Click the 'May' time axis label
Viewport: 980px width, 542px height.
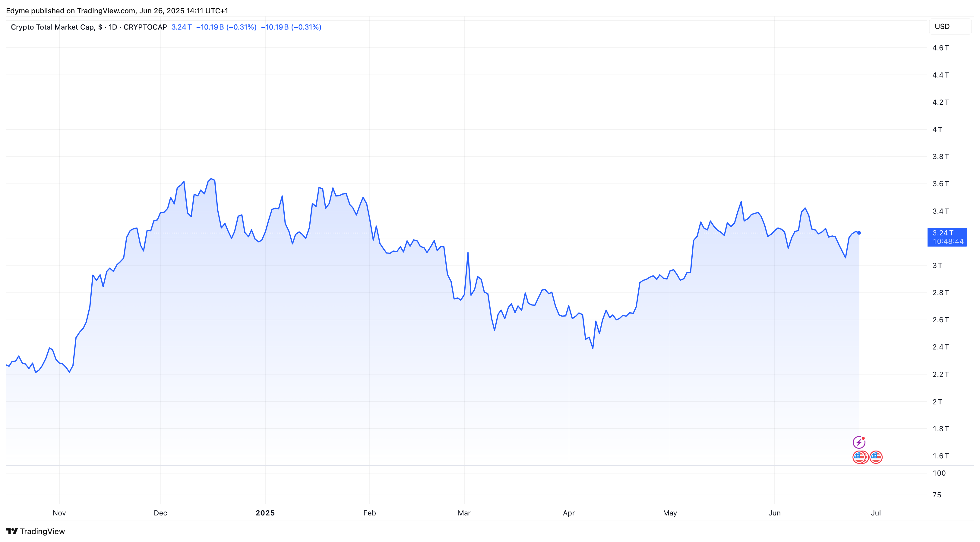(670, 513)
